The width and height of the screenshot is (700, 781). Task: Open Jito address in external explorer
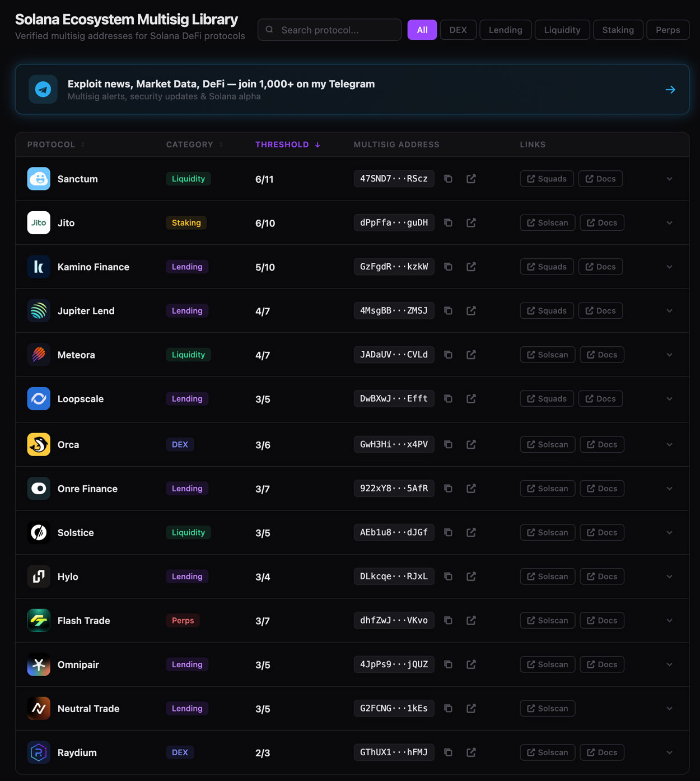click(471, 223)
